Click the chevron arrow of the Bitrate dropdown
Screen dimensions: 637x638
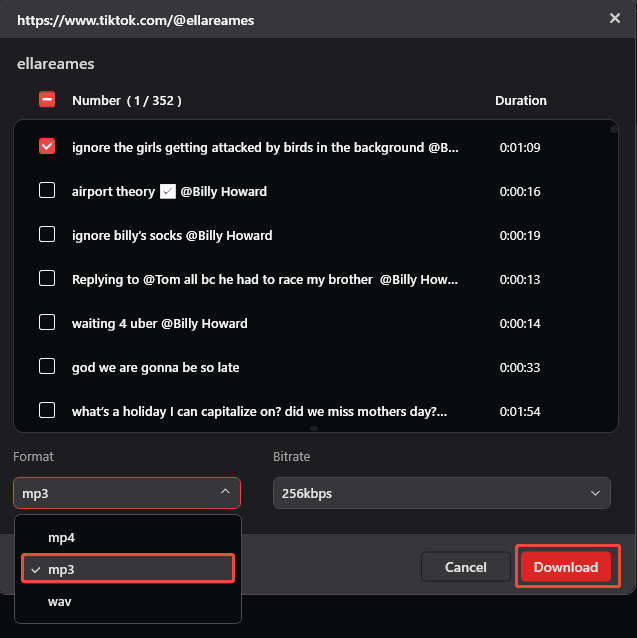pyautogui.click(x=595, y=493)
